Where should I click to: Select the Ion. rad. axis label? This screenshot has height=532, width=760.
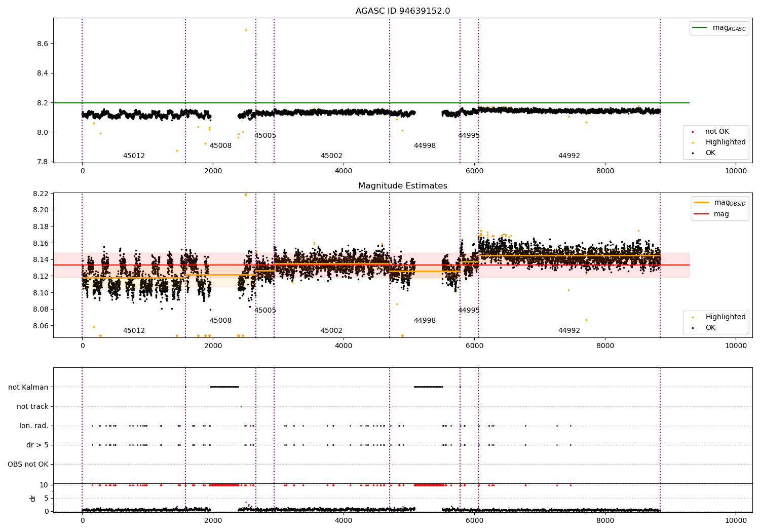(34, 426)
